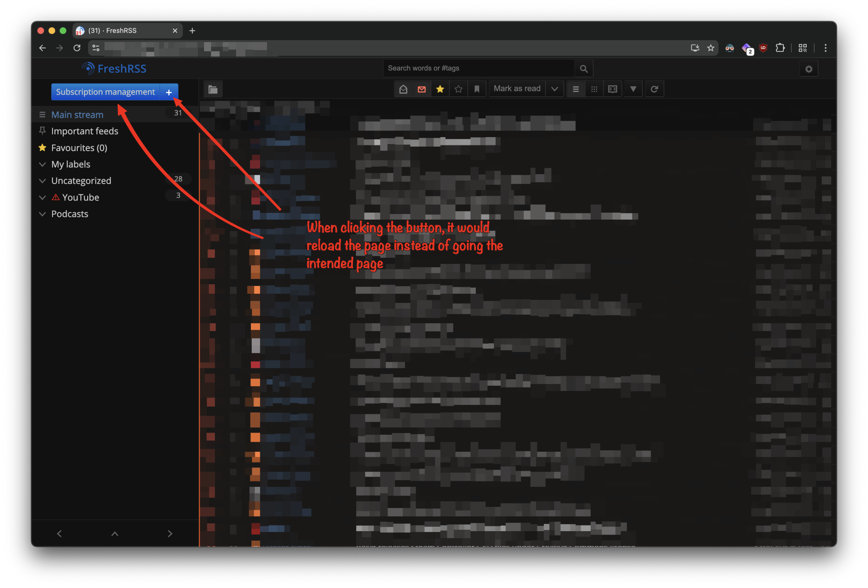Bookmark this page with star icon
Viewport: 868px width, 588px height.
710,48
